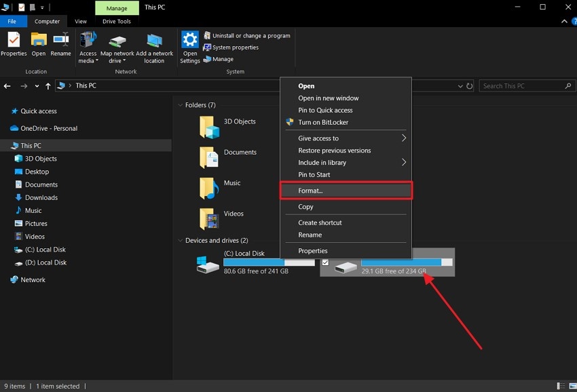Choose Copy in the context menu
This screenshot has height=392, width=577.
tap(346, 207)
